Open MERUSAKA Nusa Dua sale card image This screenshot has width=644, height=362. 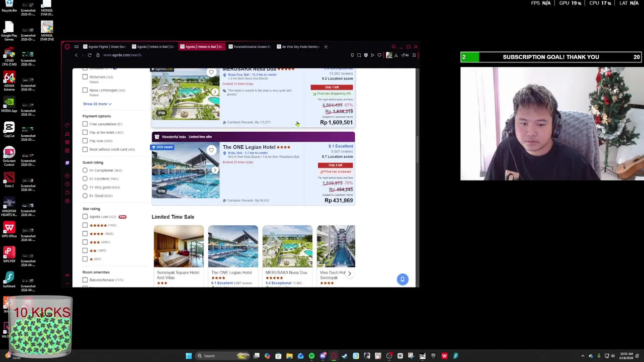tap(287, 246)
